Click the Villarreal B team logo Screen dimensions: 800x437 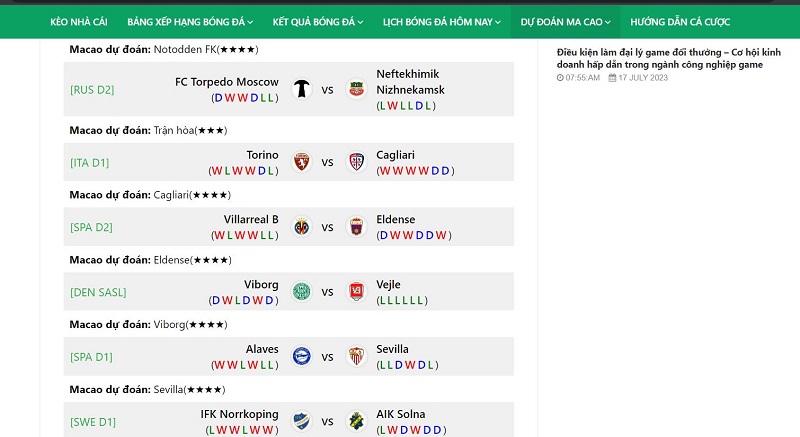(x=302, y=227)
